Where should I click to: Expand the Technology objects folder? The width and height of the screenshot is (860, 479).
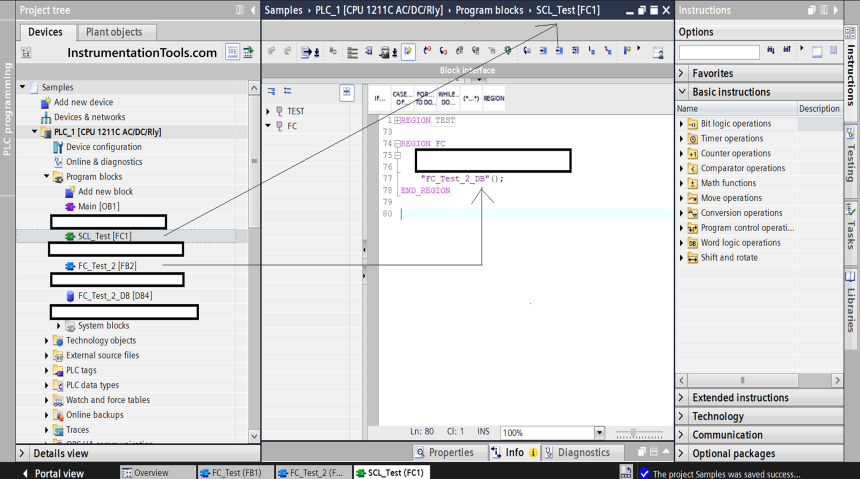coord(47,340)
